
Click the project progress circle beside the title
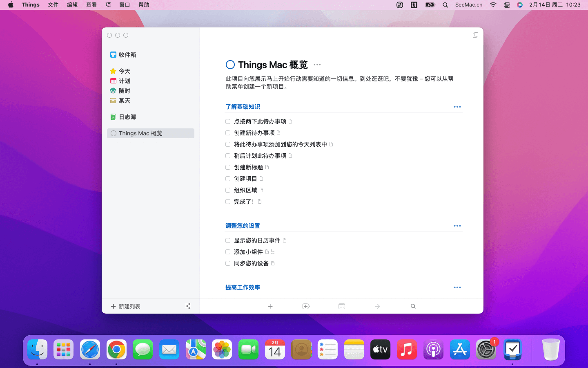tap(230, 65)
